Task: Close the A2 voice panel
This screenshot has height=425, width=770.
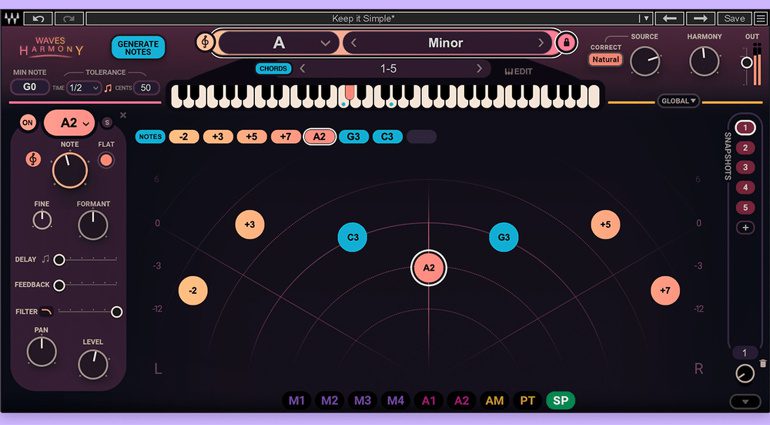Action: (123, 115)
